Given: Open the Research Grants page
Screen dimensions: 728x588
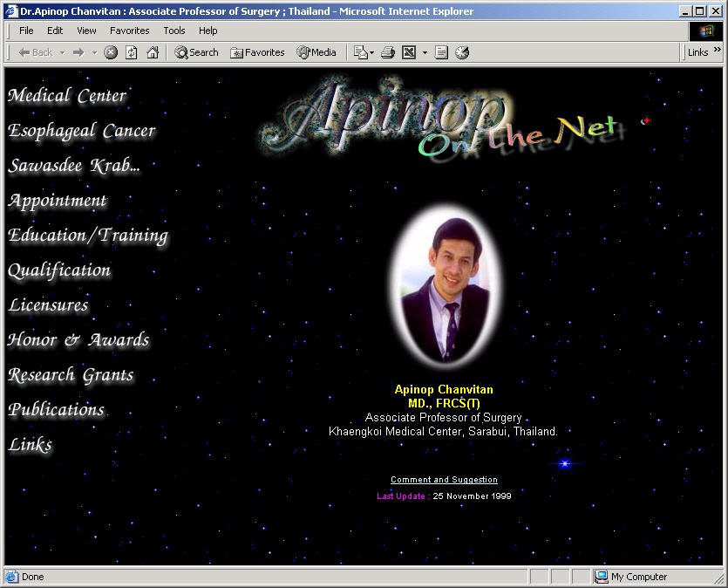Looking at the screenshot, I should pyautogui.click(x=71, y=375).
